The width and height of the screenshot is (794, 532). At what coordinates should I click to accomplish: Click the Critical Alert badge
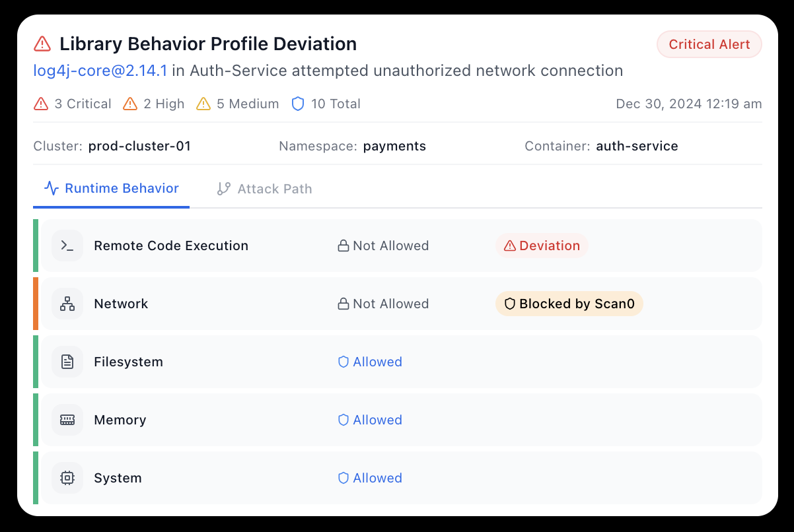(x=709, y=44)
